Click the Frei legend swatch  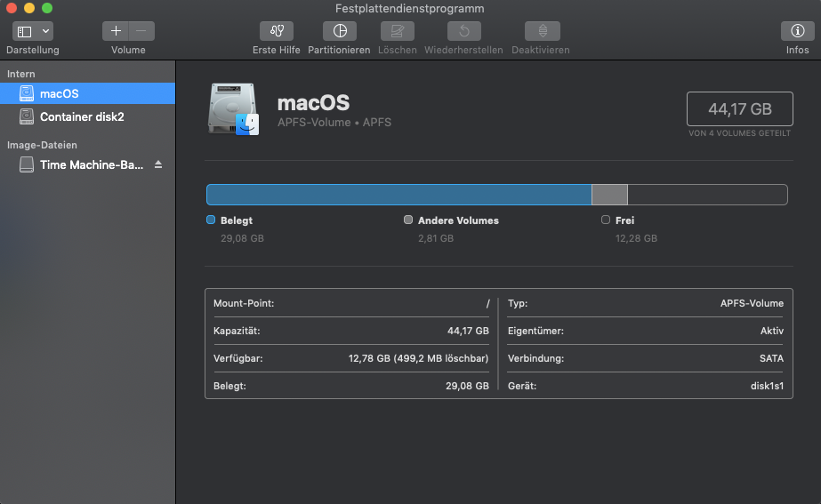pos(606,220)
